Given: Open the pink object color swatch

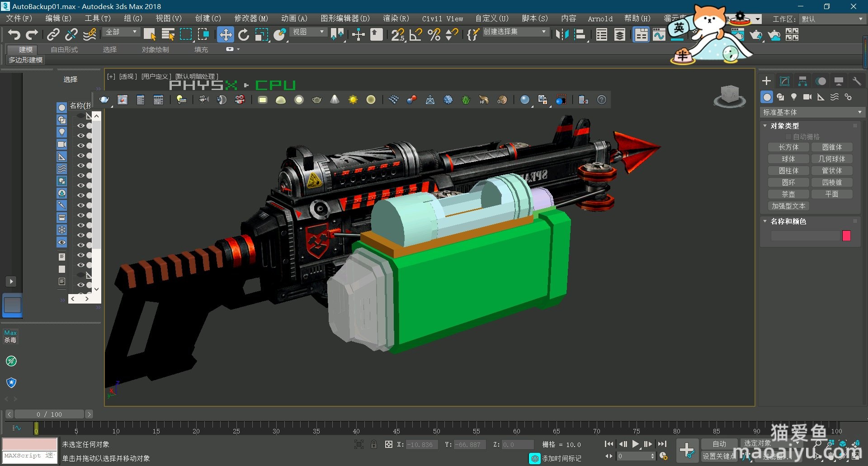Looking at the screenshot, I should point(846,236).
